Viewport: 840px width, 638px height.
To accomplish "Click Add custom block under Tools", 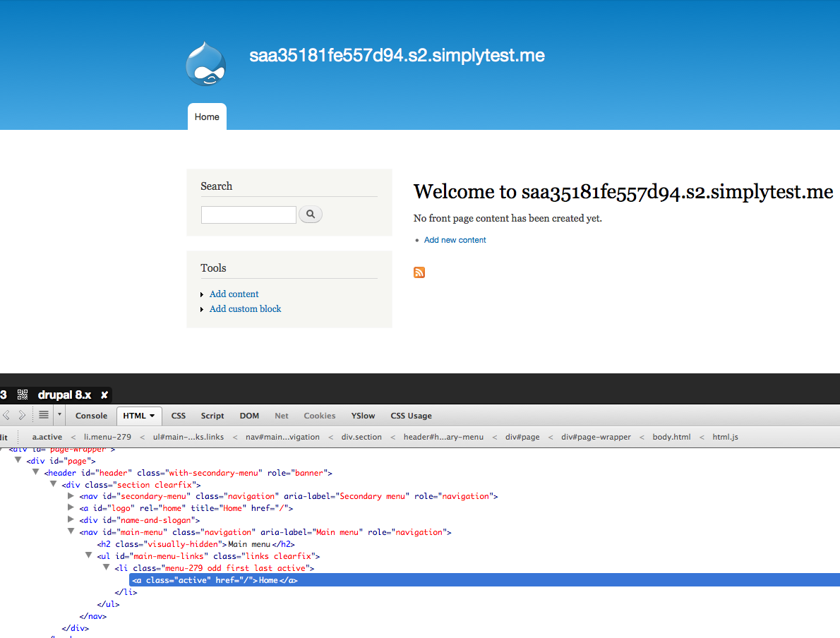I will pos(245,308).
